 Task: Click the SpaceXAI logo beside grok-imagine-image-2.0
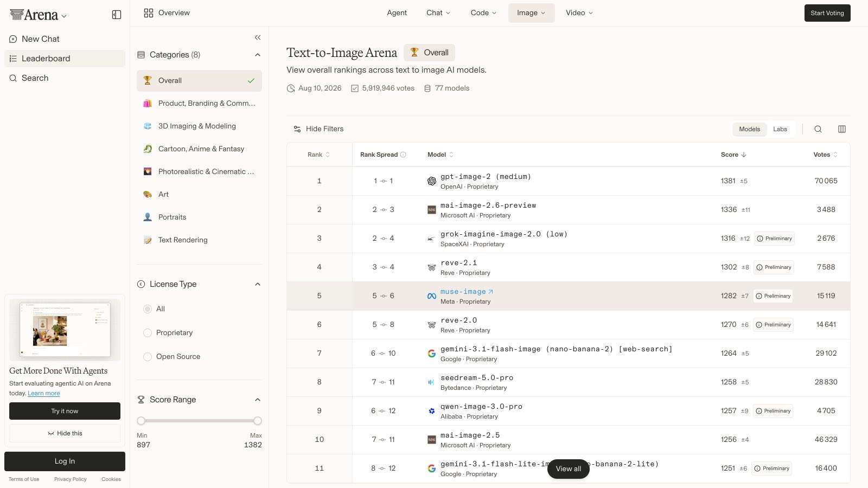coord(432,239)
